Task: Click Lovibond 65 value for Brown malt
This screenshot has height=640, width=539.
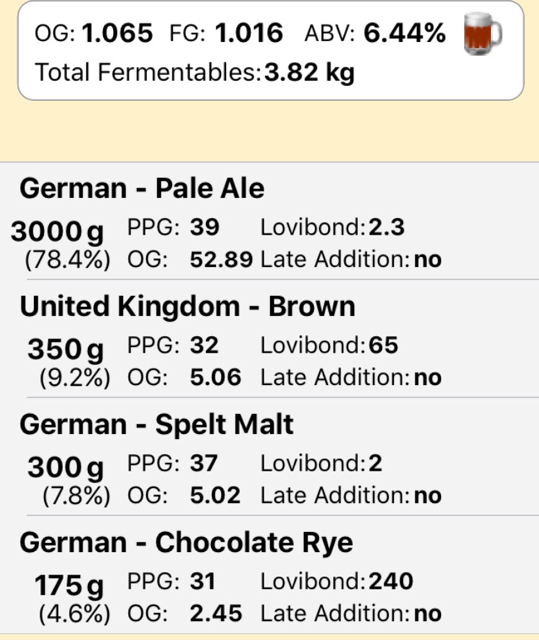Action: [384, 345]
